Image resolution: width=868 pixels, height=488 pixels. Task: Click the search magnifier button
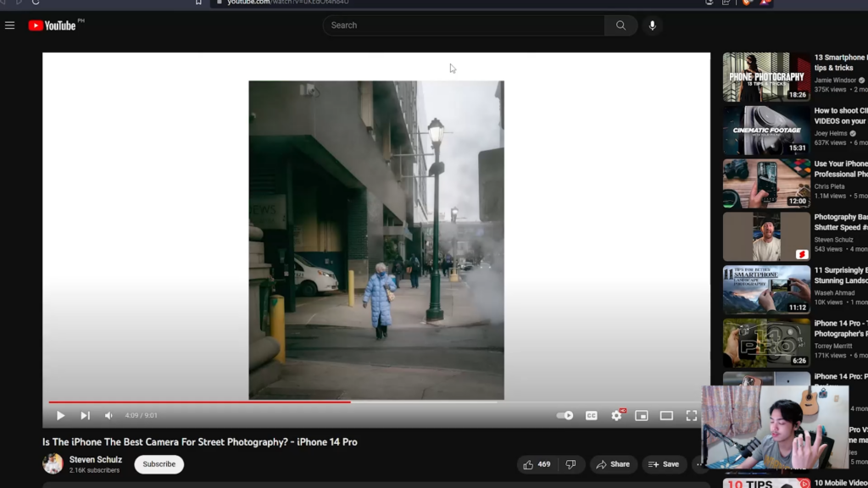pos(620,25)
